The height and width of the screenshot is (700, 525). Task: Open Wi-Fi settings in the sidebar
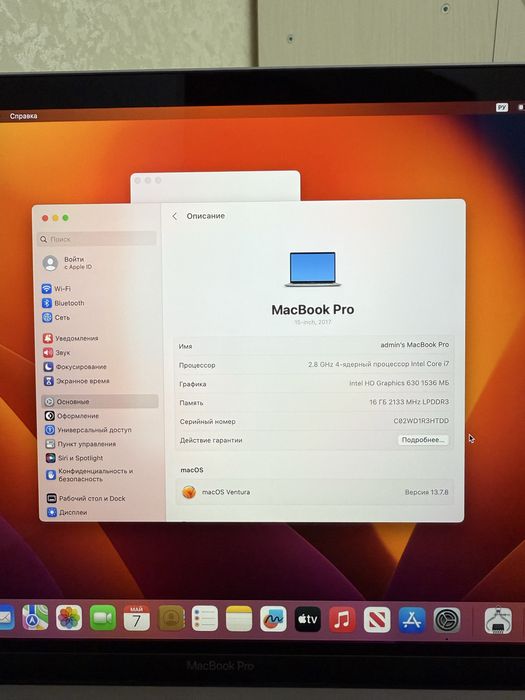(57, 289)
